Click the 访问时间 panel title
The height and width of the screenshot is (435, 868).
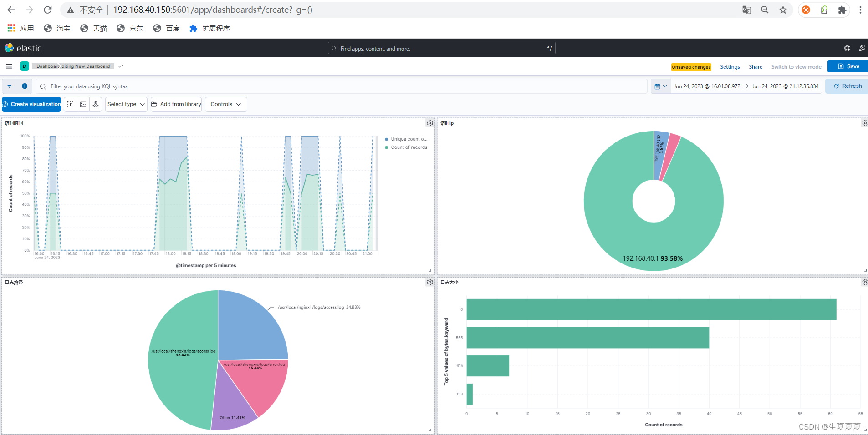pos(14,123)
